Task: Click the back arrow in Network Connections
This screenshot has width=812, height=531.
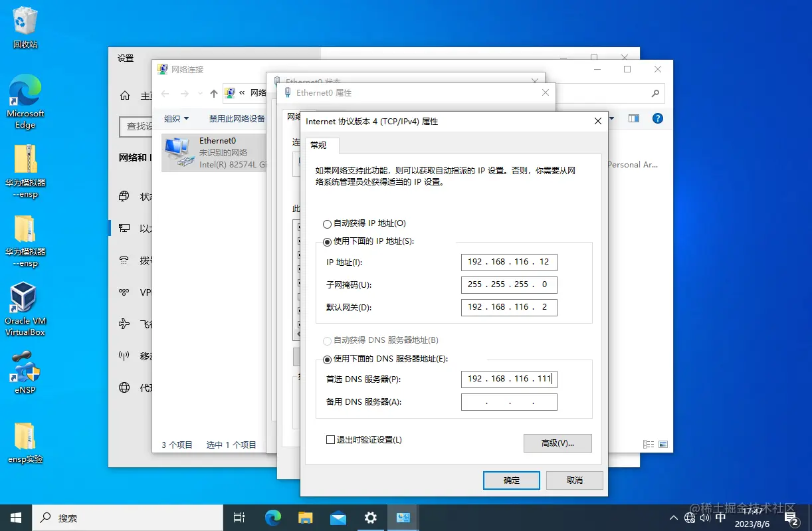Action: coord(165,94)
